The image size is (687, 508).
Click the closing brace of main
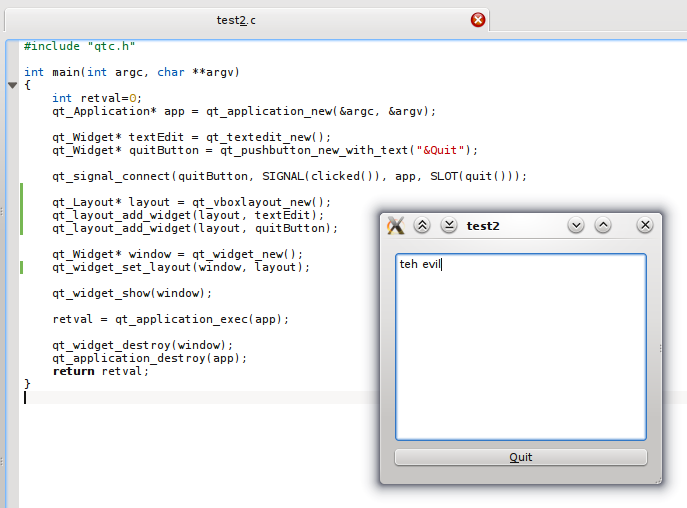pyautogui.click(x=27, y=384)
